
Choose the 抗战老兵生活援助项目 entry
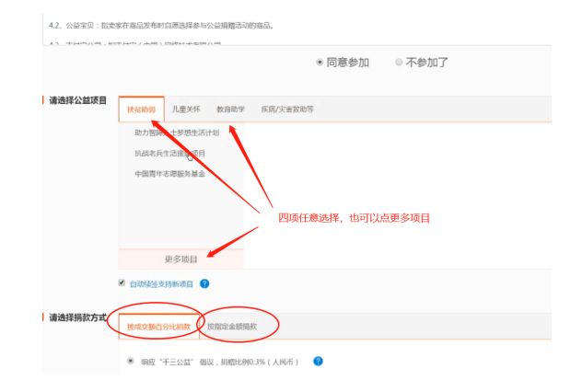(x=169, y=153)
